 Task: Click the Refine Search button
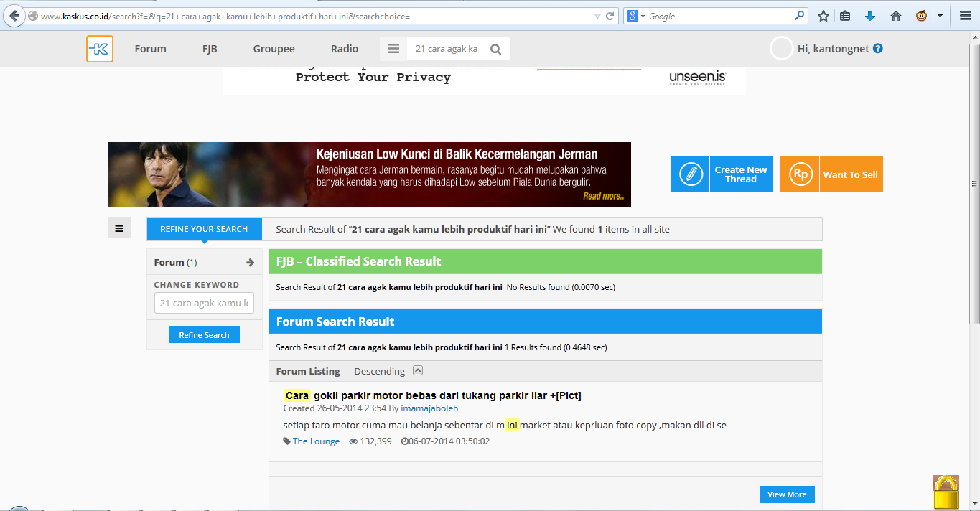[x=204, y=335]
